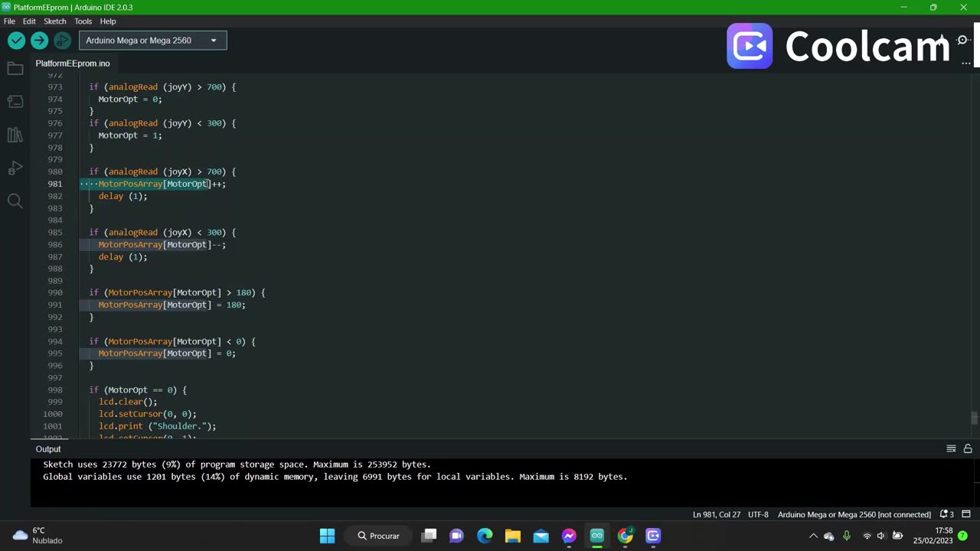Open the Windows Start menu
Screen dimensions: 980x551
click(x=327, y=536)
